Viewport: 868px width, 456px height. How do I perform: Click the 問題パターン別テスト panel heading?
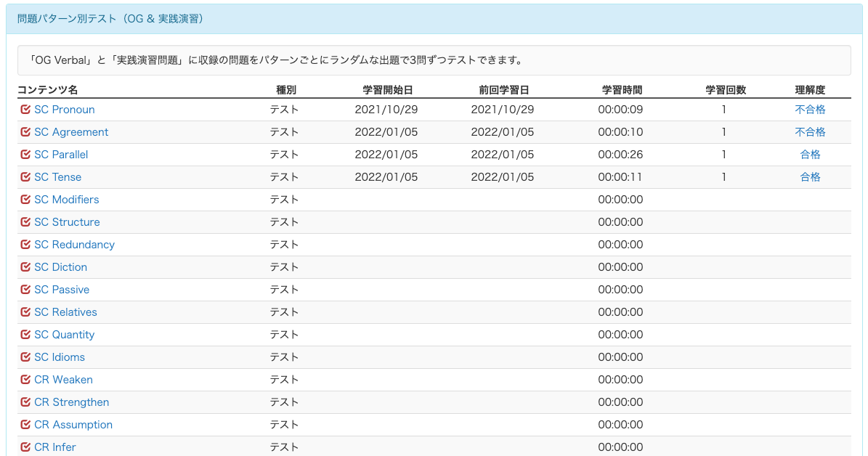(110, 19)
